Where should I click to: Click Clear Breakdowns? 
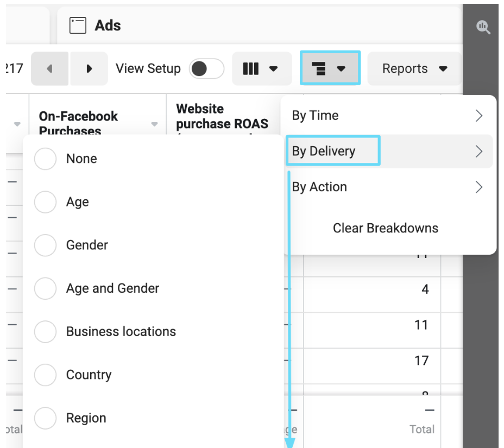(386, 228)
